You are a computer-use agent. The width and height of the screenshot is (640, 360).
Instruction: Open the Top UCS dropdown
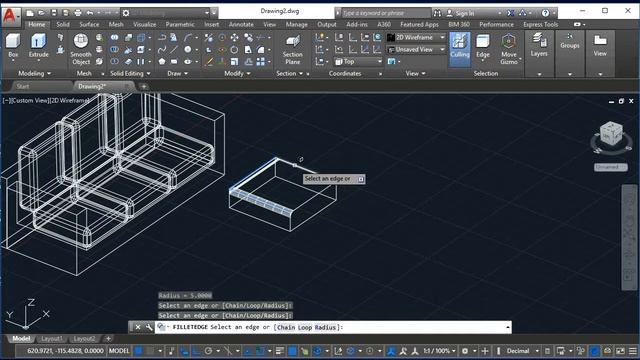[358, 62]
